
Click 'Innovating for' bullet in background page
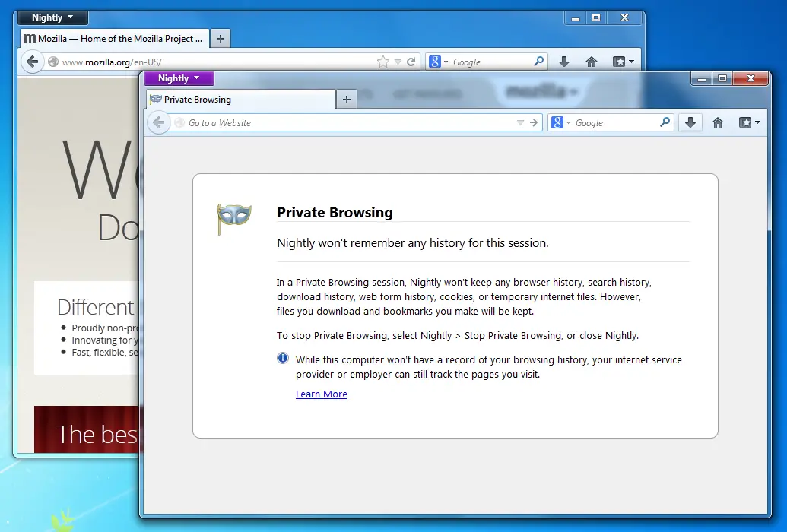point(104,340)
